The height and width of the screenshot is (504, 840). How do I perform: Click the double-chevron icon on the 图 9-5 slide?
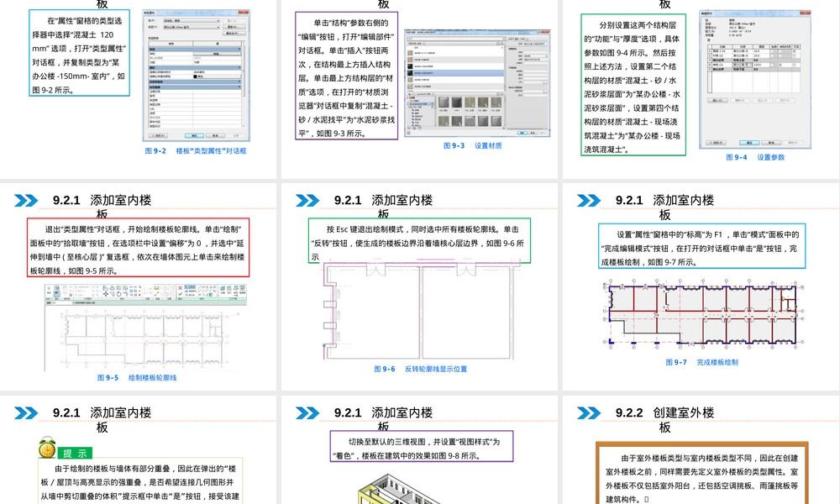coord(26,201)
